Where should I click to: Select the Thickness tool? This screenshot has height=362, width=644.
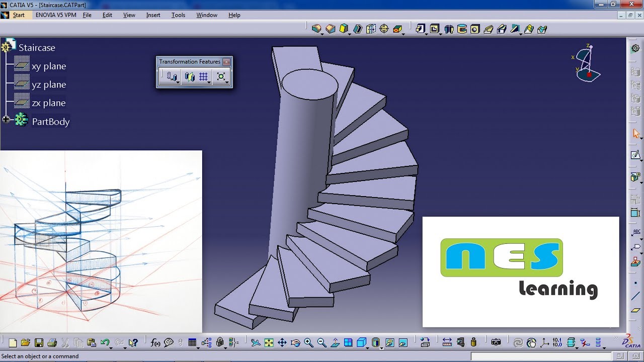click(371, 29)
